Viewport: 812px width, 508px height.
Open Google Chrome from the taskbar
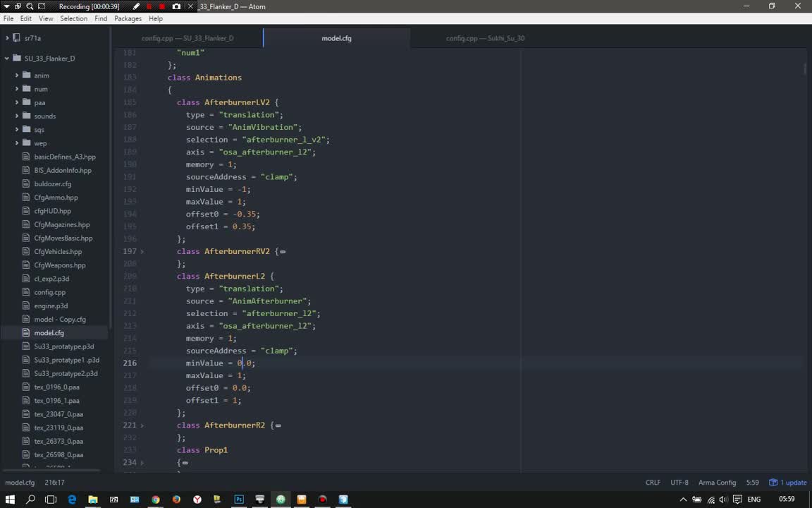(x=156, y=500)
